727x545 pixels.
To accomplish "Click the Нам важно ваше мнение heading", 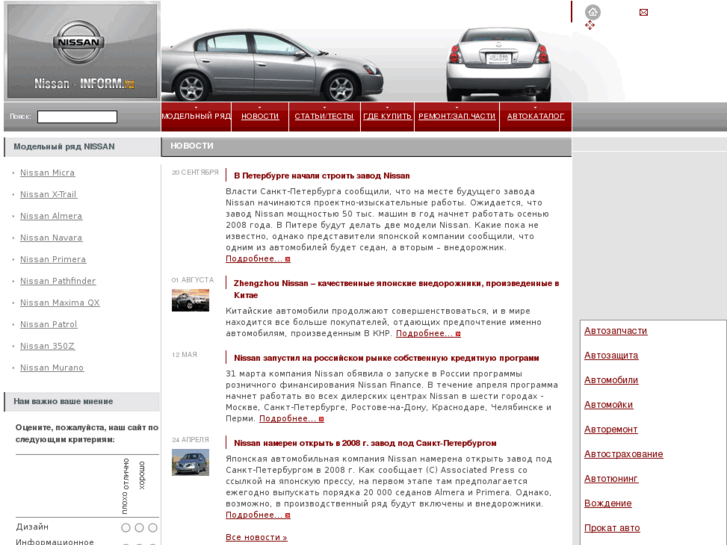I will pos(63,402).
